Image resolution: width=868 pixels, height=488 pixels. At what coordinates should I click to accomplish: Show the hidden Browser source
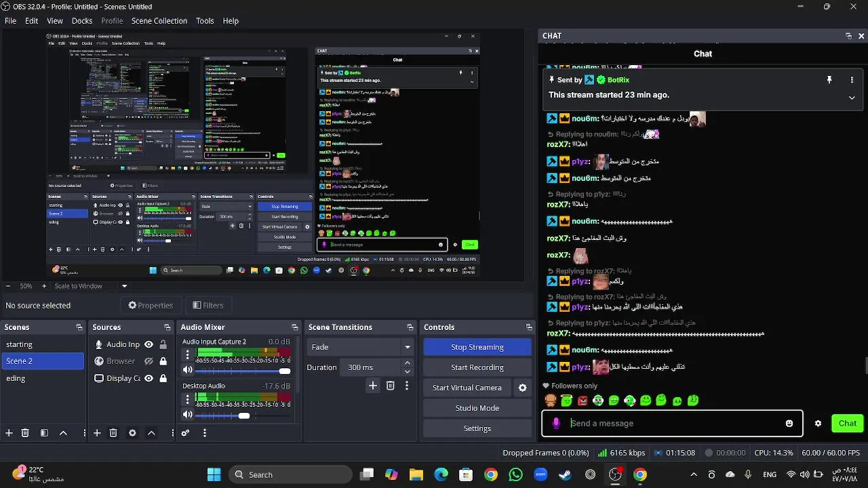149,361
